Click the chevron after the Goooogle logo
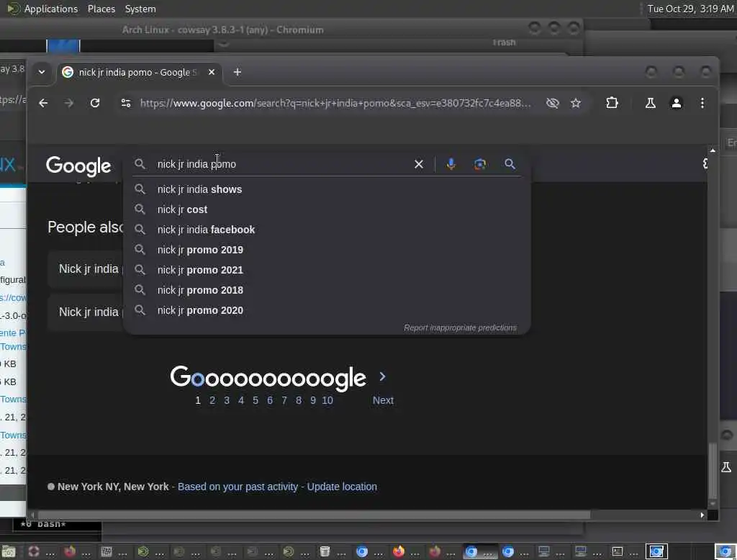737x560 pixels. [x=382, y=376]
